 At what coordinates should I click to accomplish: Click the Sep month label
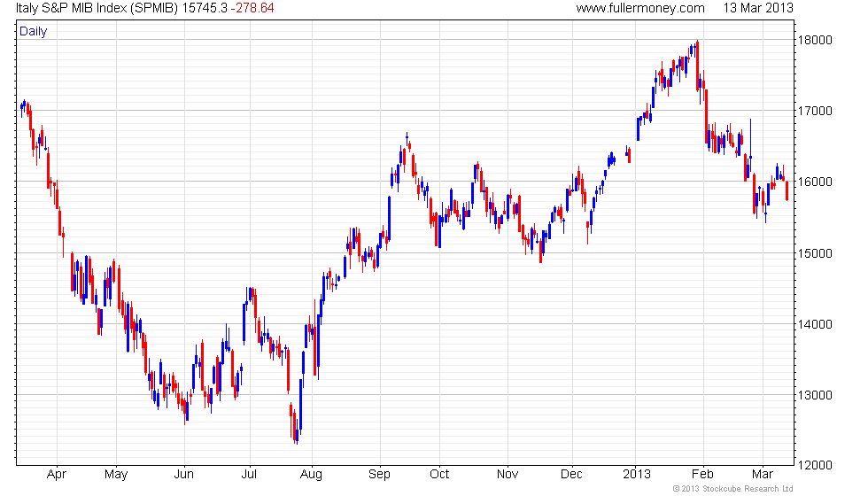point(379,475)
